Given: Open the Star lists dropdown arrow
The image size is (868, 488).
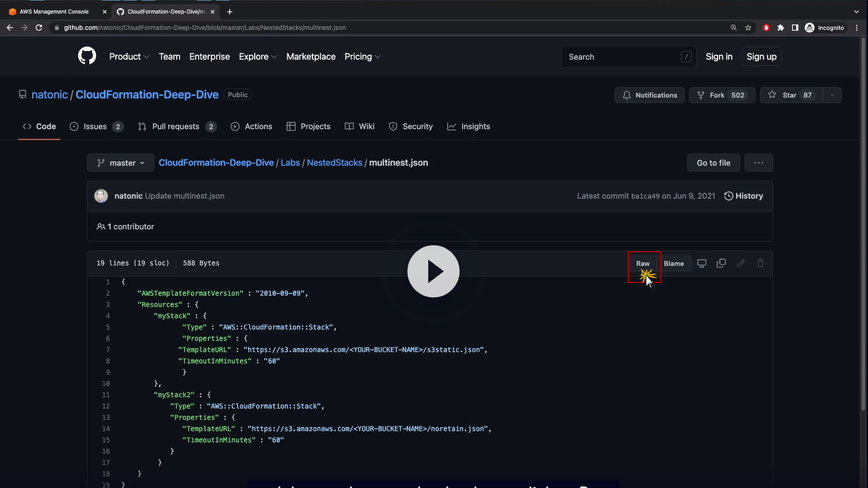Looking at the screenshot, I should [832, 95].
